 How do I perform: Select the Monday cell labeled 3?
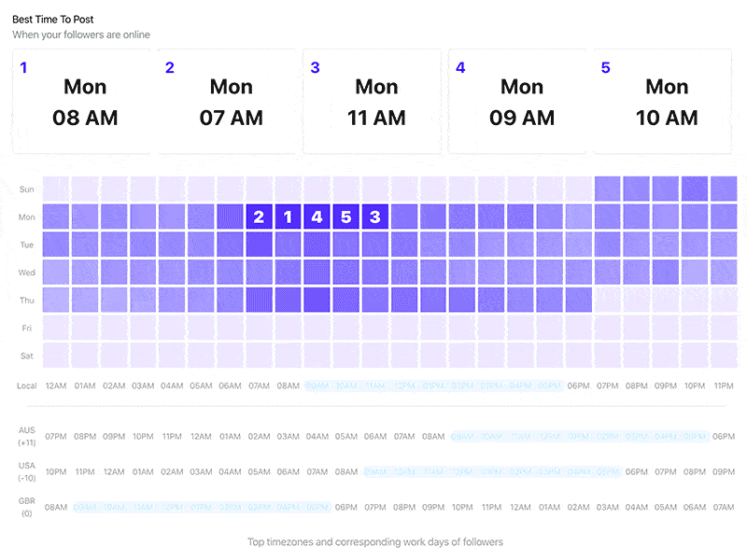coord(375,217)
